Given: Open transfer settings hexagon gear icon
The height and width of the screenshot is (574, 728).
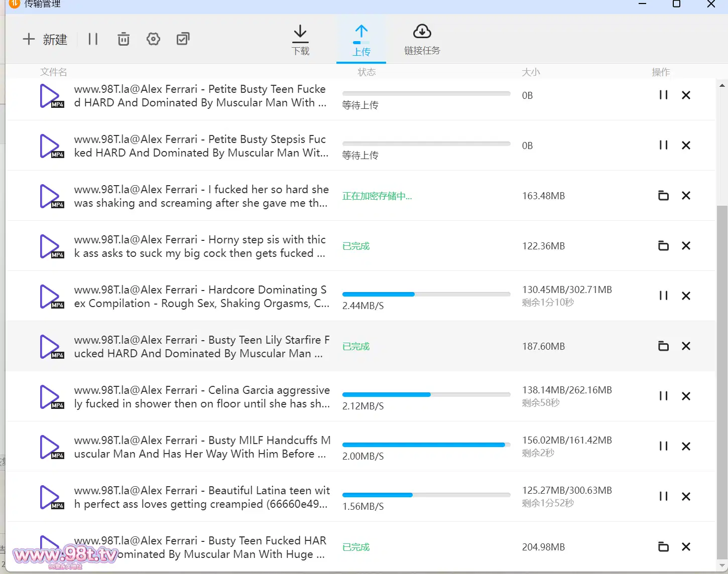Looking at the screenshot, I should pos(153,39).
